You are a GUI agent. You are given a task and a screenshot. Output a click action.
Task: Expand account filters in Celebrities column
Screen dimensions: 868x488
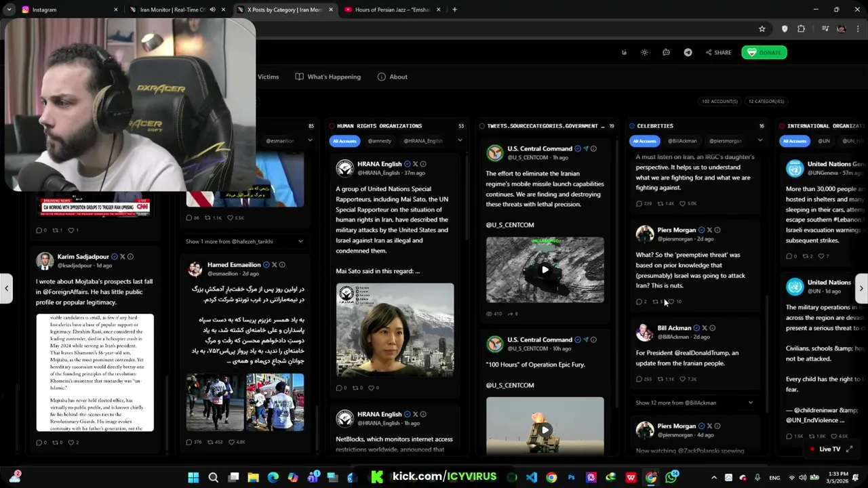click(x=759, y=141)
